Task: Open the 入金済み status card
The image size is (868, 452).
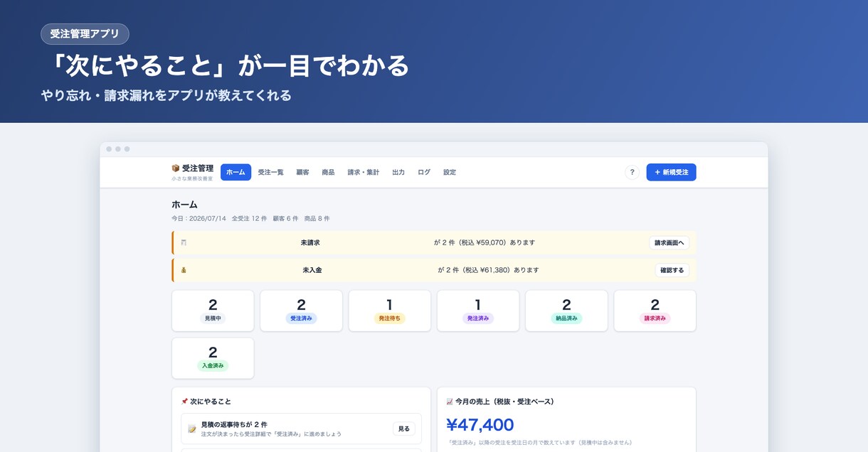Action: [213, 358]
